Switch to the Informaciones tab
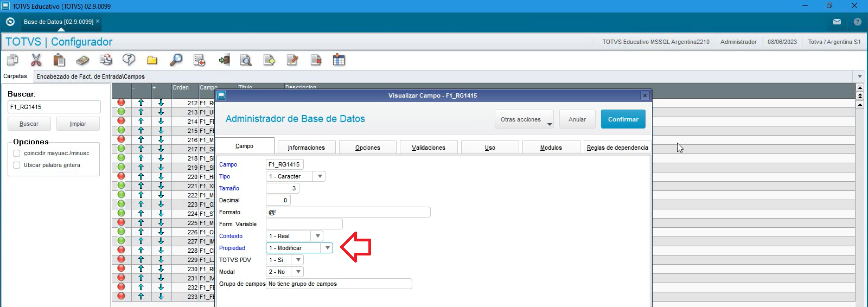Image resolution: width=868 pixels, height=307 pixels. coord(307,148)
